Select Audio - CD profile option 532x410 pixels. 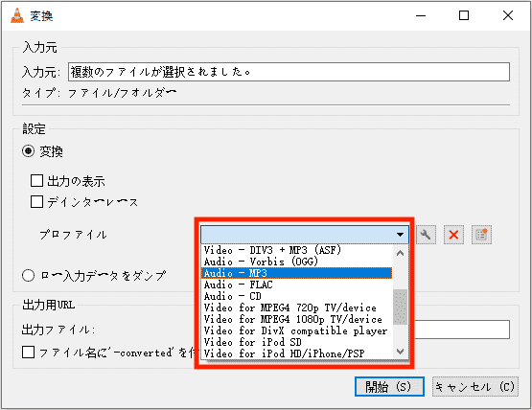tap(297, 296)
